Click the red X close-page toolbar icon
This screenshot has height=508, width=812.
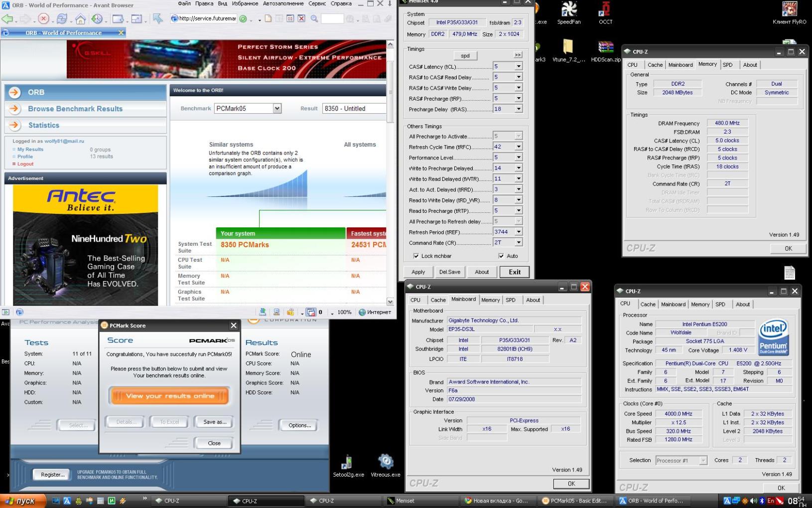click(301, 19)
